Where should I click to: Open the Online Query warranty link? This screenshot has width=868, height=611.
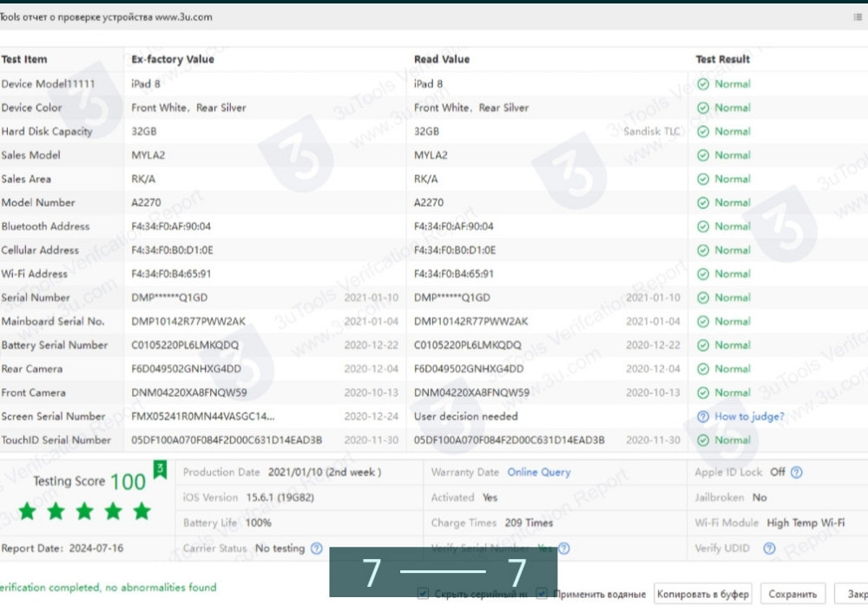(x=538, y=472)
